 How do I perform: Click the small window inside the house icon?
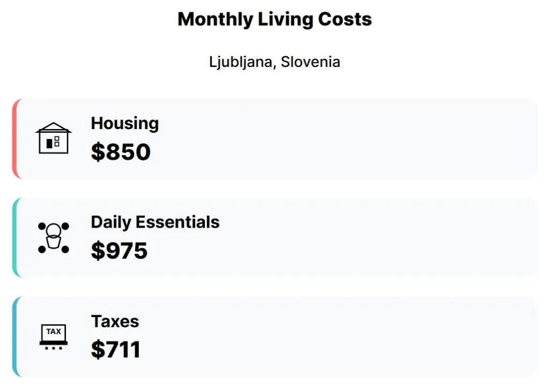click(57, 141)
